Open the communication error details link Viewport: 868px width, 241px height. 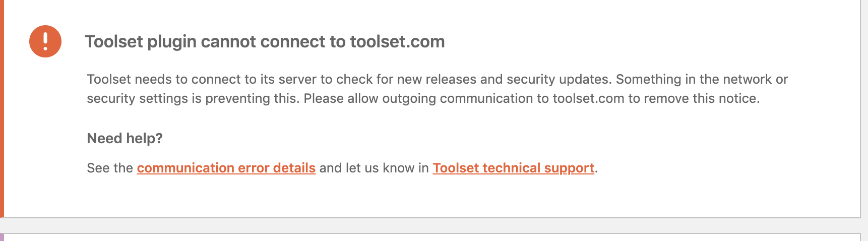[x=226, y=168]
